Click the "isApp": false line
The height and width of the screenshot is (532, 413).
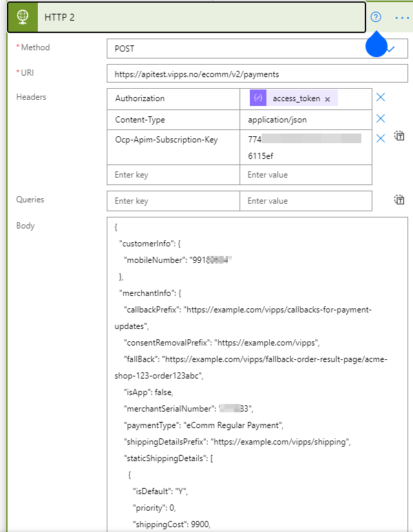pyautogui.click(x=149, y=392)
